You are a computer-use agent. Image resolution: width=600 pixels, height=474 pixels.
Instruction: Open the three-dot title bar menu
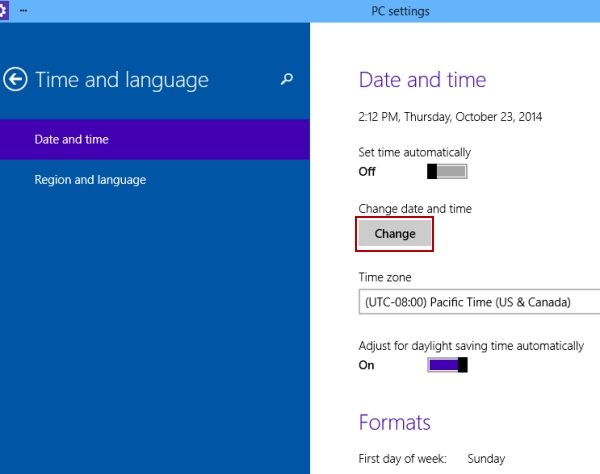pyautogui.click(x=23, y=11)
